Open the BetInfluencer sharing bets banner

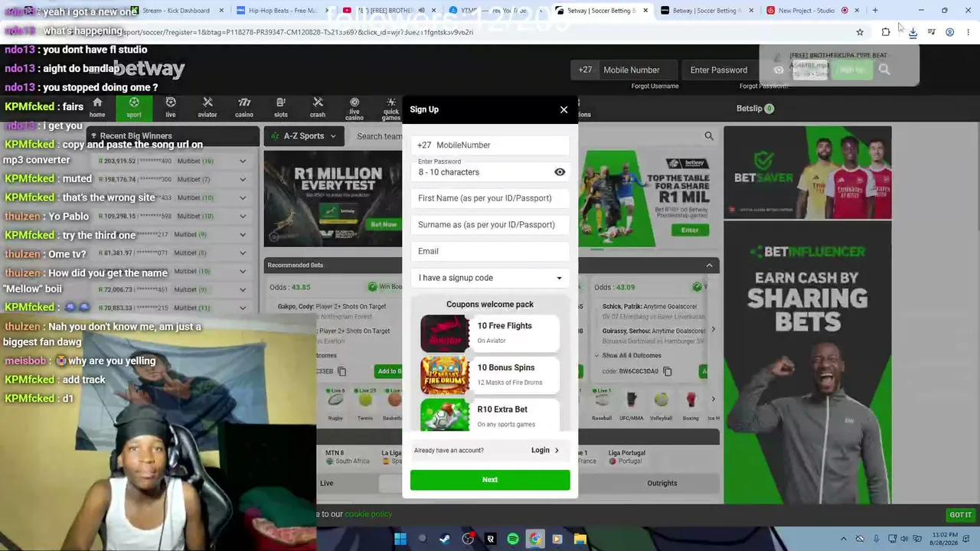(x=808, y=364)
